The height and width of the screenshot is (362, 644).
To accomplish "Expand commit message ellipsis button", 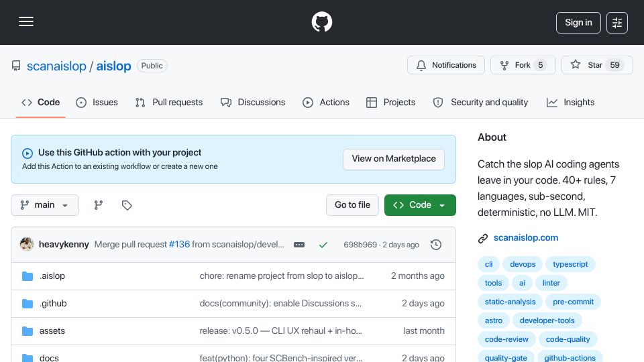I will [299, 245].
